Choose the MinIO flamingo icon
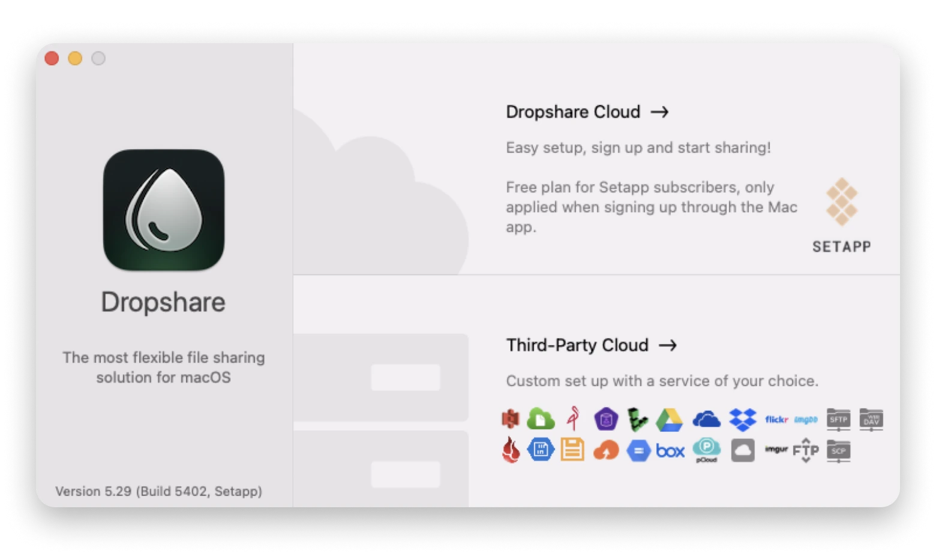Viewport: 936px width, 560px height. [574, 419]
